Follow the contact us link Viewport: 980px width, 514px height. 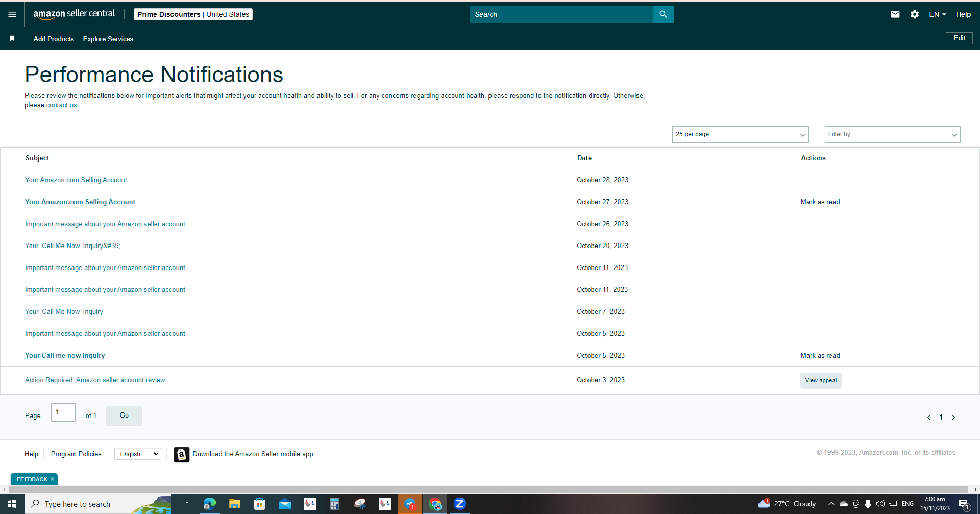click(x=61, y=105)
